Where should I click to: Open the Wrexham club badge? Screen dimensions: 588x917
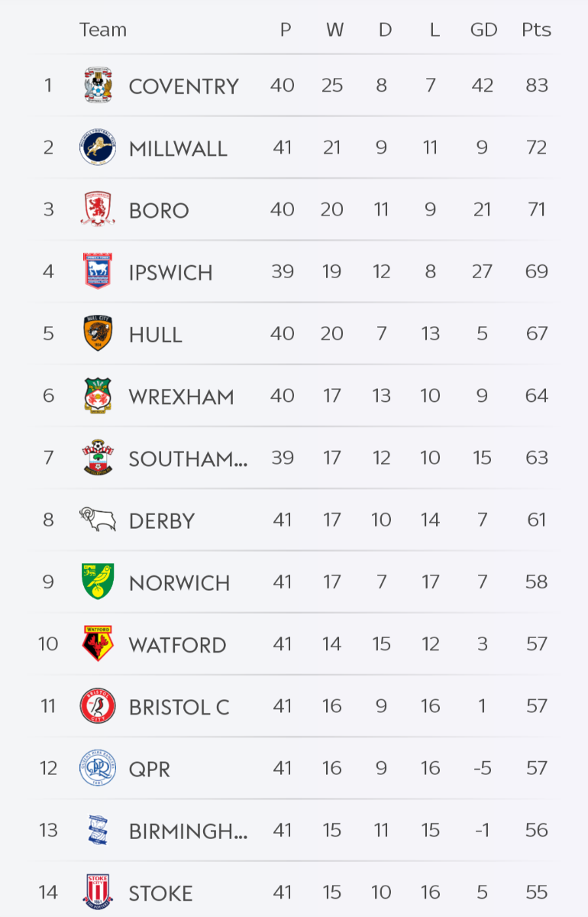(98, 396)
